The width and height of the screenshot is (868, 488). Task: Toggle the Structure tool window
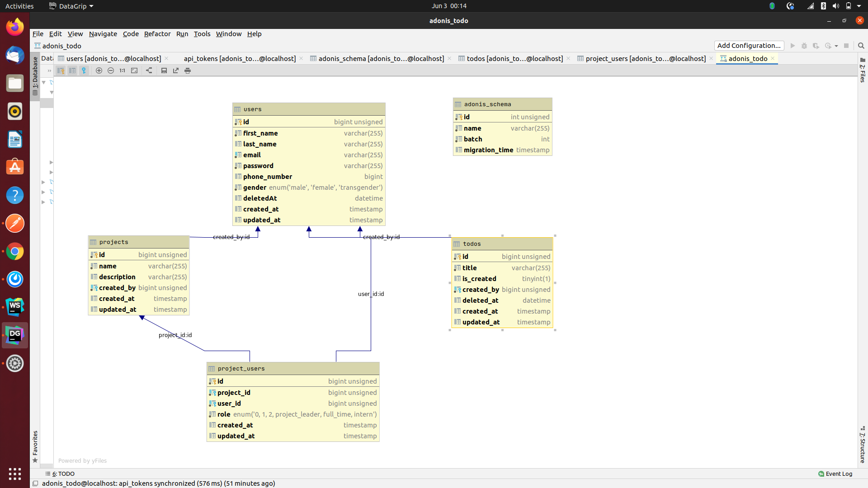pyautogui.click(x=863, y=445)
